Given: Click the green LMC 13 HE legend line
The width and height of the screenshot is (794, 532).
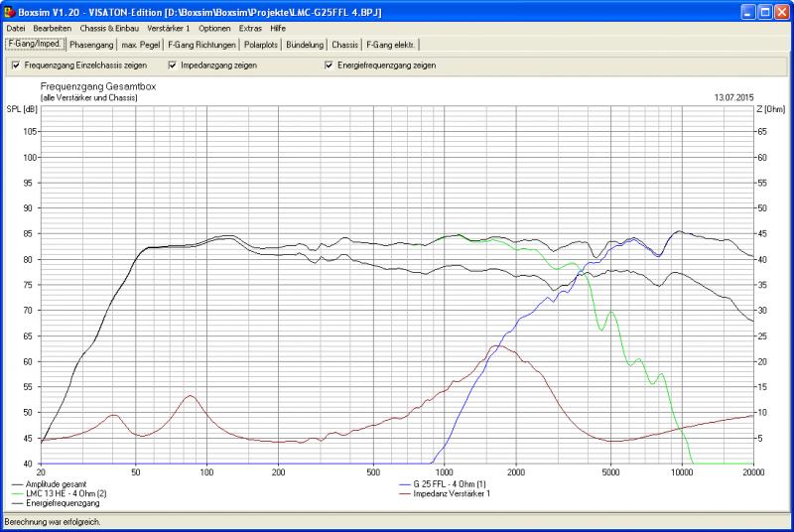Looking at the screenshot, I should (x=21, y=493).
